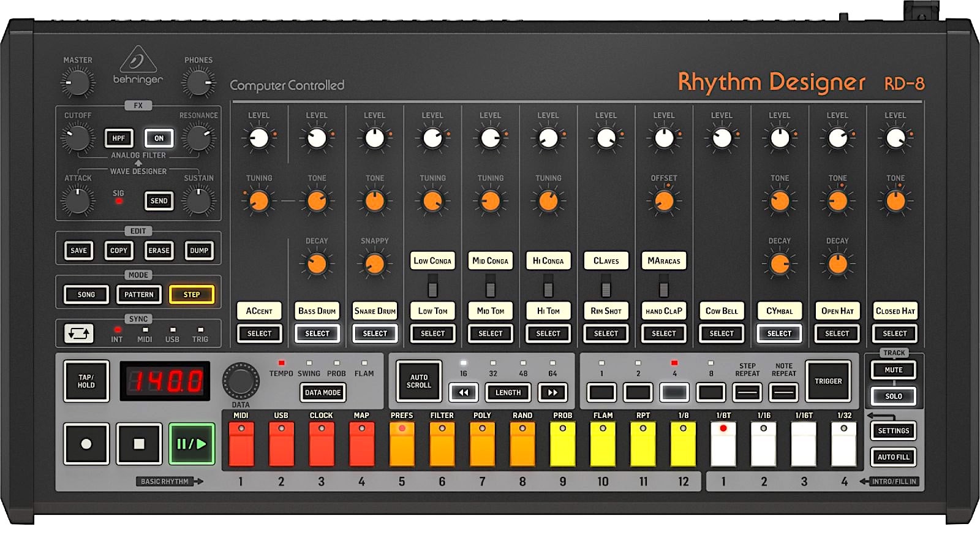Image resolution: width=980 pixels, height=540 pixels.
Task: Click the pattern LENGTH button
Action: coord(508,392)
